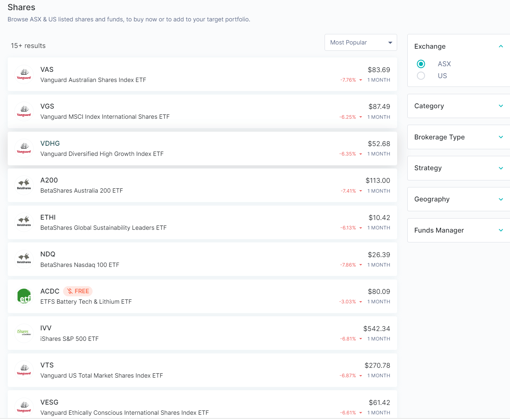Click the $87.49 price for VGS

point(379,106)
